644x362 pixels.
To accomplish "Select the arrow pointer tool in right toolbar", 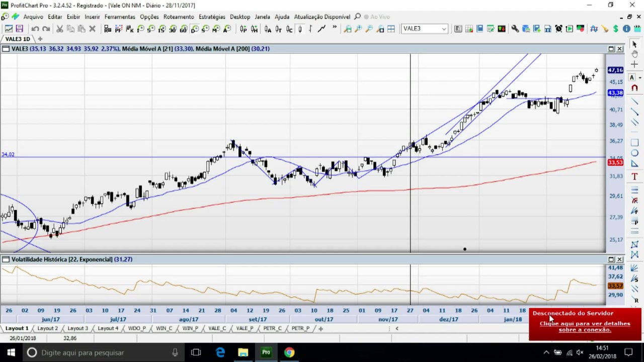I will pyautogui.click(x=634, y=44).
